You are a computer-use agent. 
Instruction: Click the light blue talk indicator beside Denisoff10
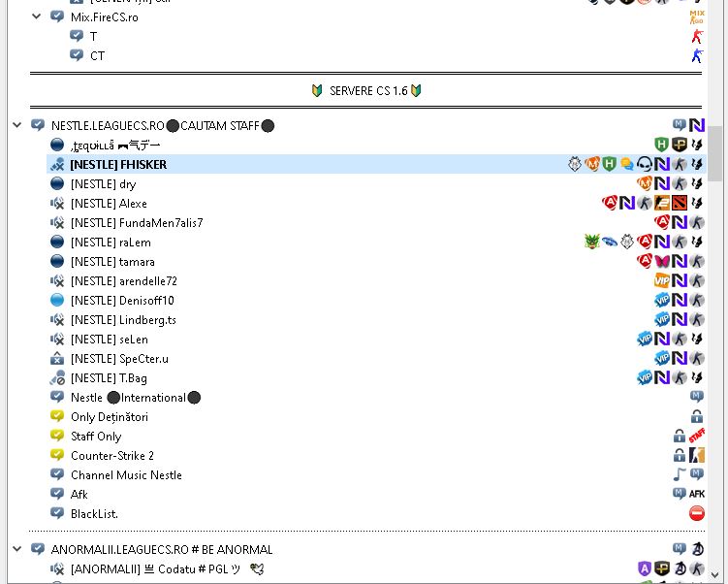(x=57, y=300)
